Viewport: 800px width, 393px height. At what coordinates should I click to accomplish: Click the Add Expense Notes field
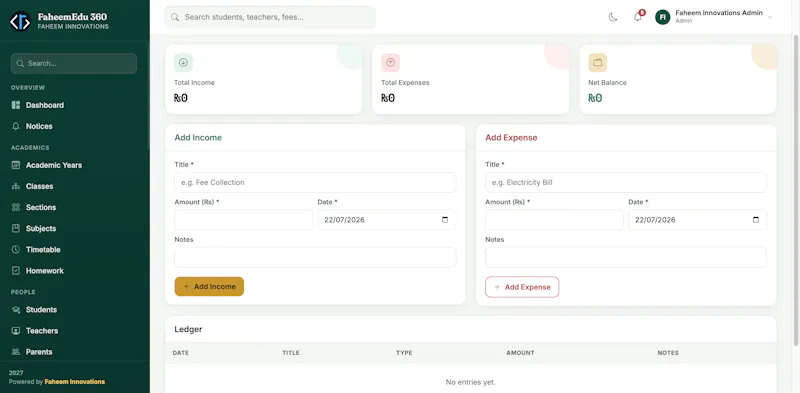[x=626, y=257]
